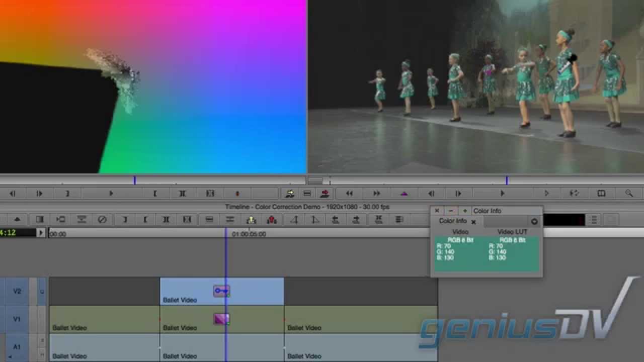Click the button between the Splice-In and Overwrite arrows

pyautogui.click(x=307, y=194)
